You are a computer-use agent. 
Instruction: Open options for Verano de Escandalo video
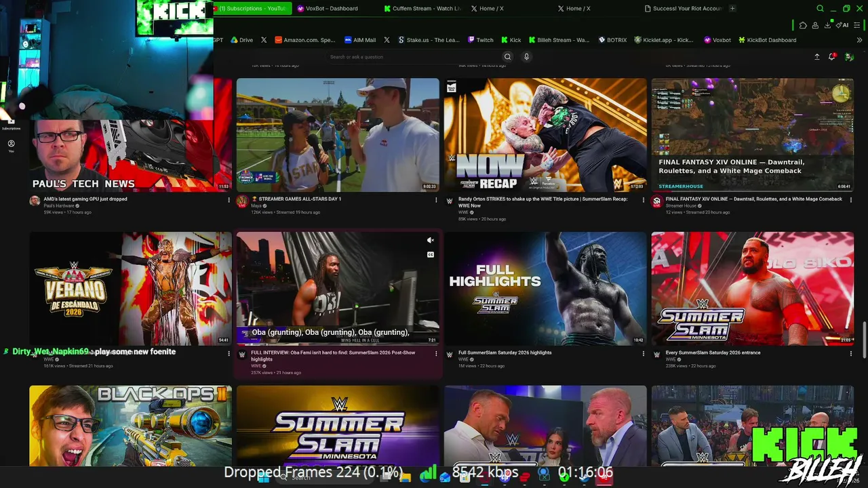point(229,353)
